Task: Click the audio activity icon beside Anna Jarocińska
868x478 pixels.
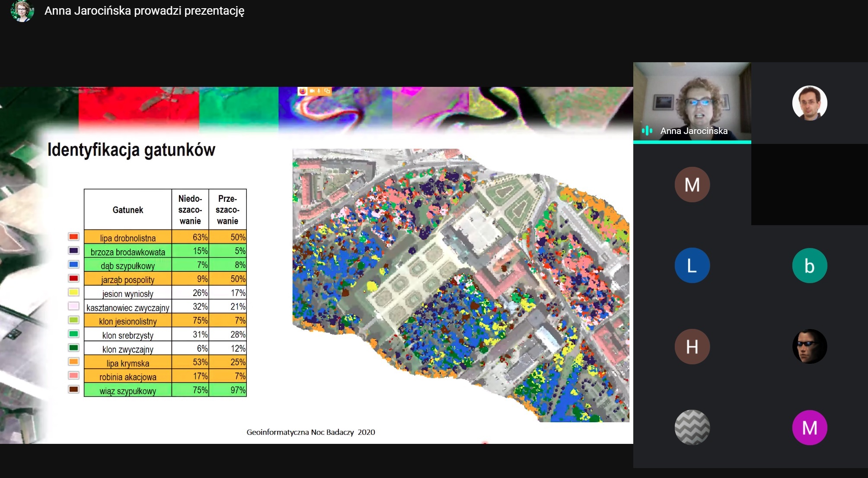Action: pyautogui.click(x=647, y=131)
